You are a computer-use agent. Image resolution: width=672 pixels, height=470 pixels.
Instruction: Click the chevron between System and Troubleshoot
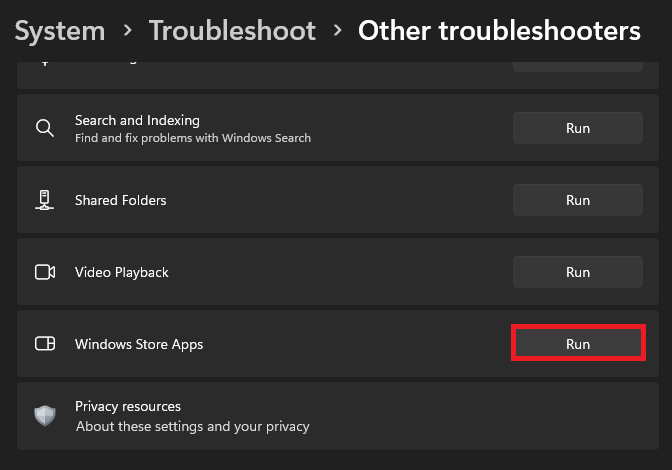(x=127, y=32)
